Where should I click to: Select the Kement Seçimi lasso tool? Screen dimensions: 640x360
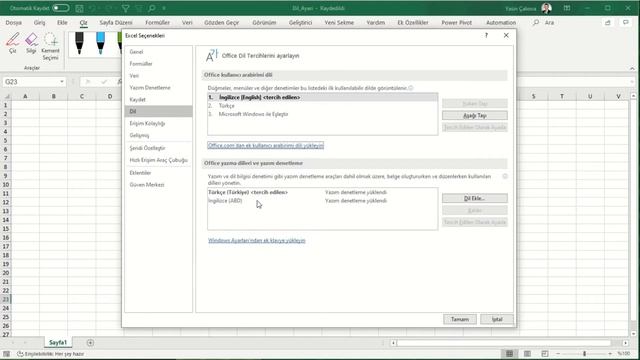50,46
